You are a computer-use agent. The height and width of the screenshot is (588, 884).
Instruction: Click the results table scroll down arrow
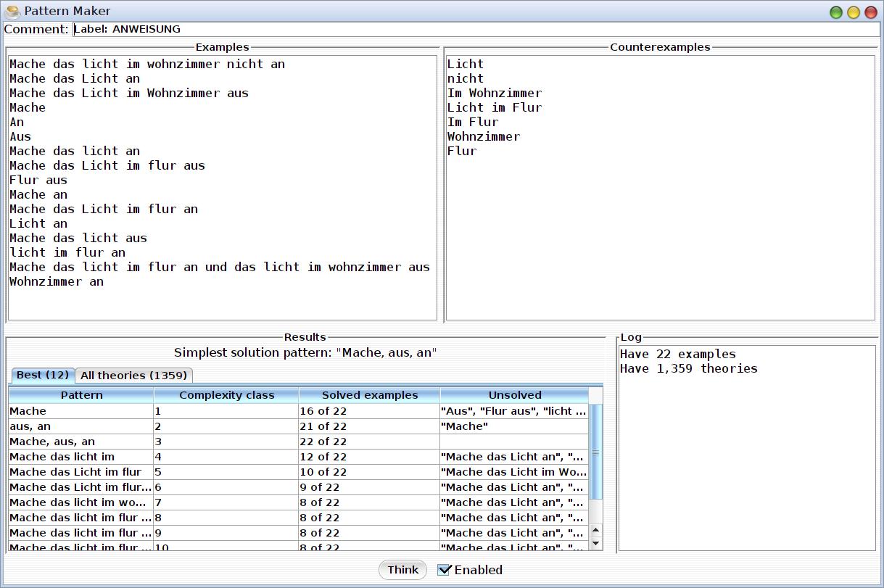pyautogui.click(x=595, y=543)
